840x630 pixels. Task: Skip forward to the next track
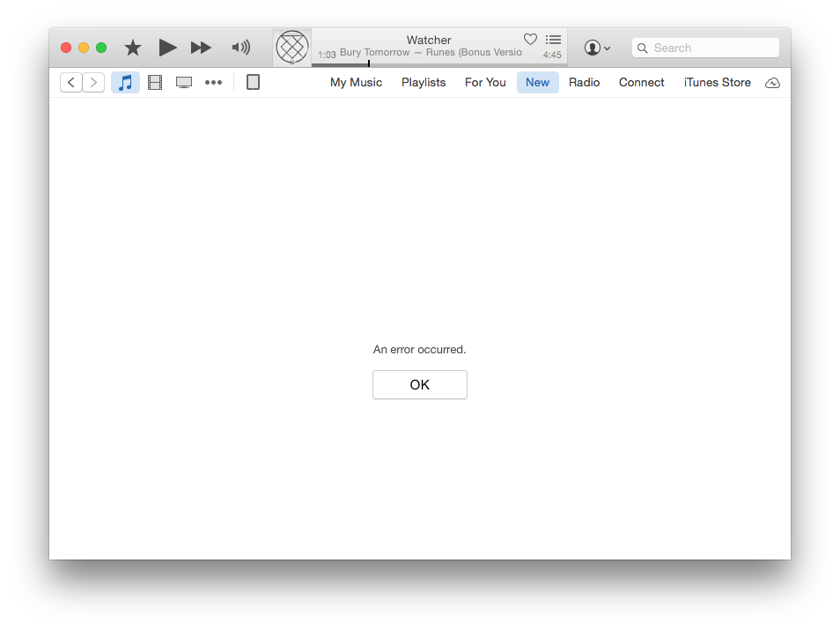[x=201, y=48]
